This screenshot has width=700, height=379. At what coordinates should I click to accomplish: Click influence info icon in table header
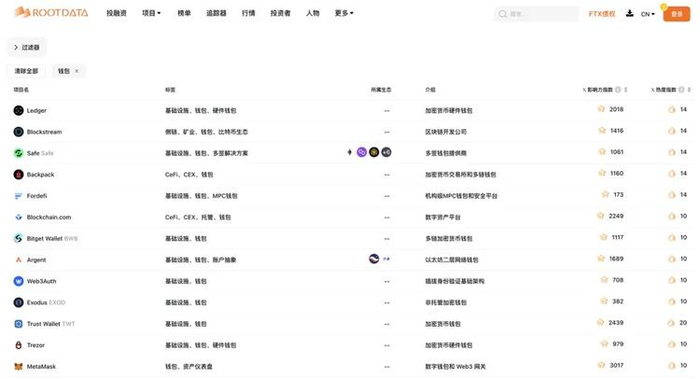pyautogui.click(x=618, y=90)
